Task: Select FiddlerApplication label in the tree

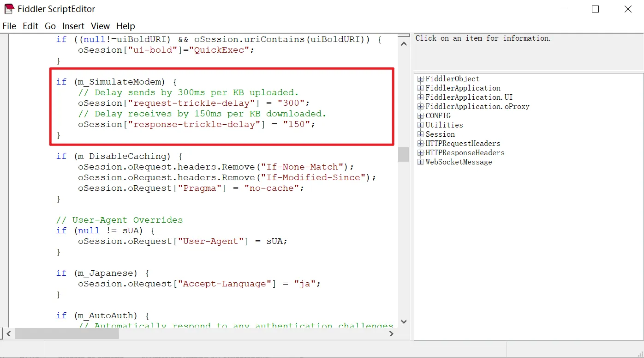Action: (463, 88)
